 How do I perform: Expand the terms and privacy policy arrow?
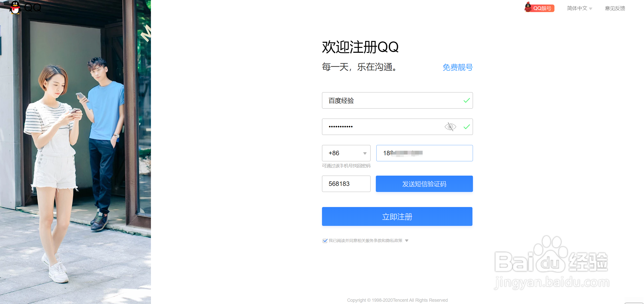[x=407, y=241]
